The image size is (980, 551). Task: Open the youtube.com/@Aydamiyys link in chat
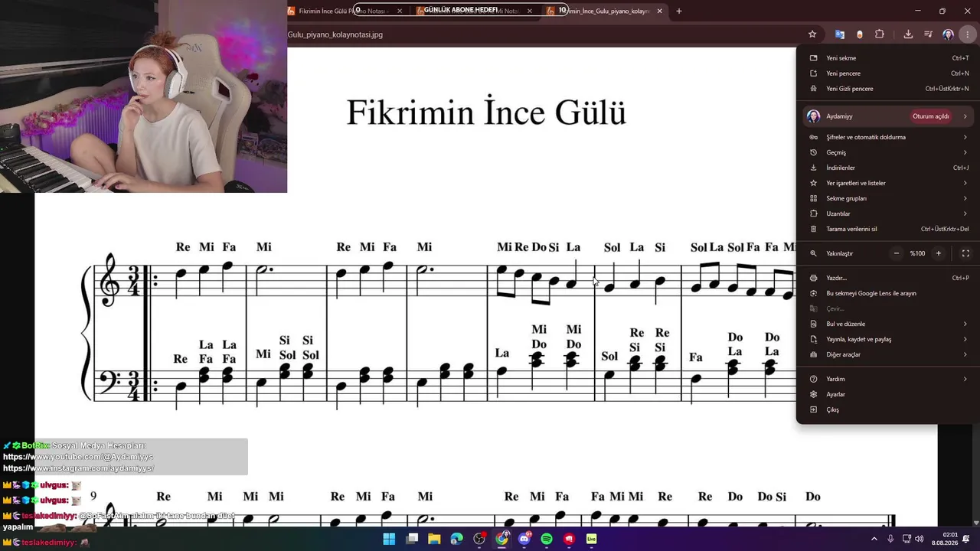pyautogui.click(x=78, y=457)
